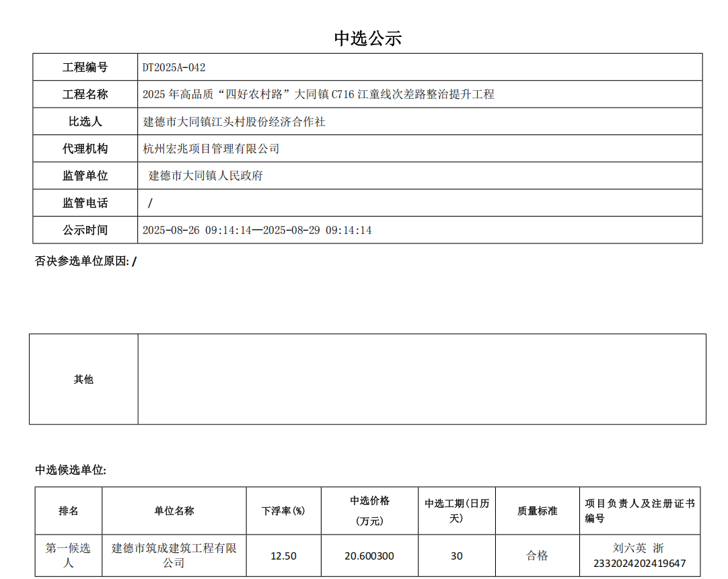Click the 中选候选单位 heading
The image size is (728, 579).
click(x=71, y=470)
